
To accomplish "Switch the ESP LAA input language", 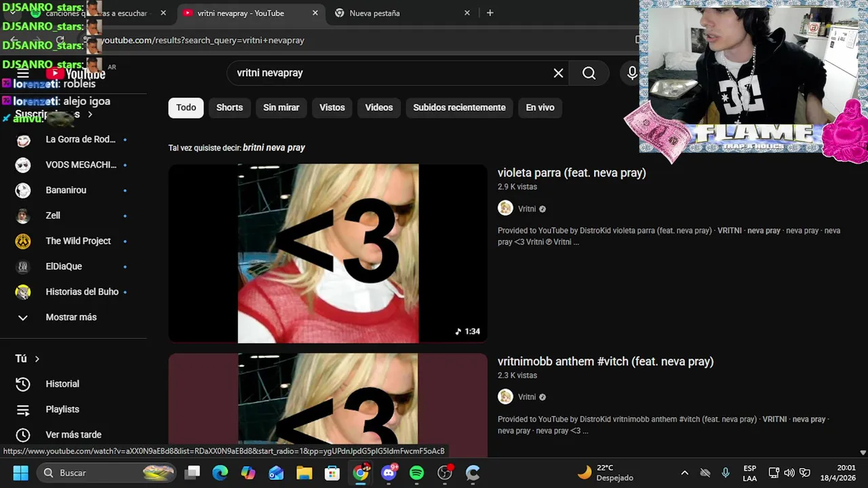I will [749, 473].
